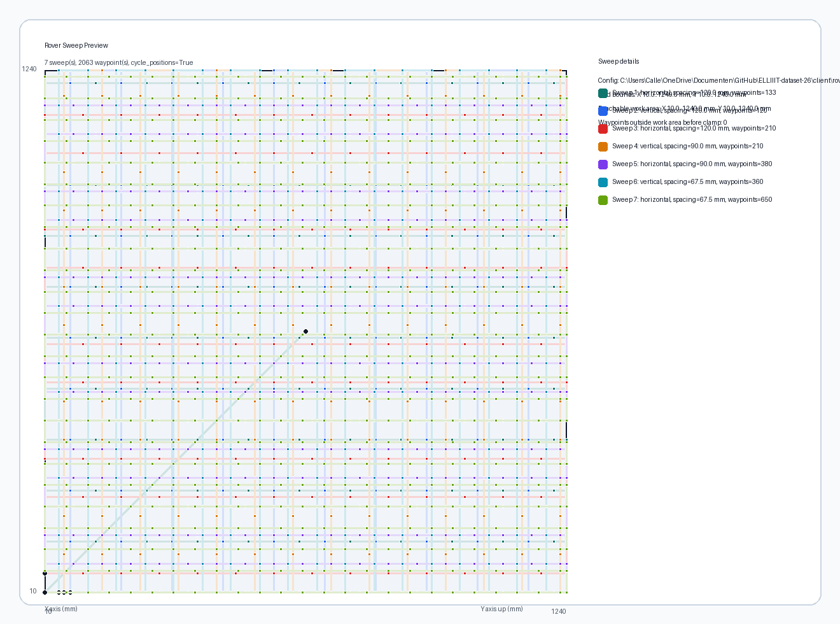The image size is (840, 624).
Task: Click the black waypoint ending the diagonal line
Action: coord(306,331)
